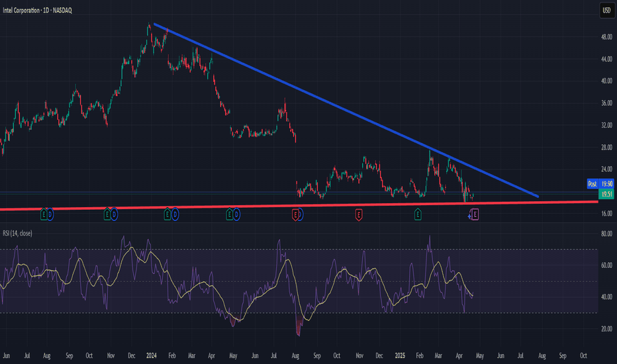The width and height of the screenshot is (617, 364).
Task: Open the green earnings E marker at Nov 2023
Action: (x=107, y=214)
